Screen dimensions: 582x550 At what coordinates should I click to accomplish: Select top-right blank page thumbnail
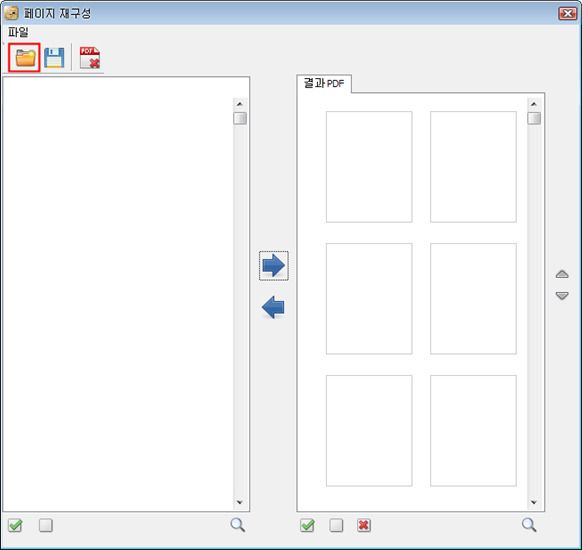473,167
